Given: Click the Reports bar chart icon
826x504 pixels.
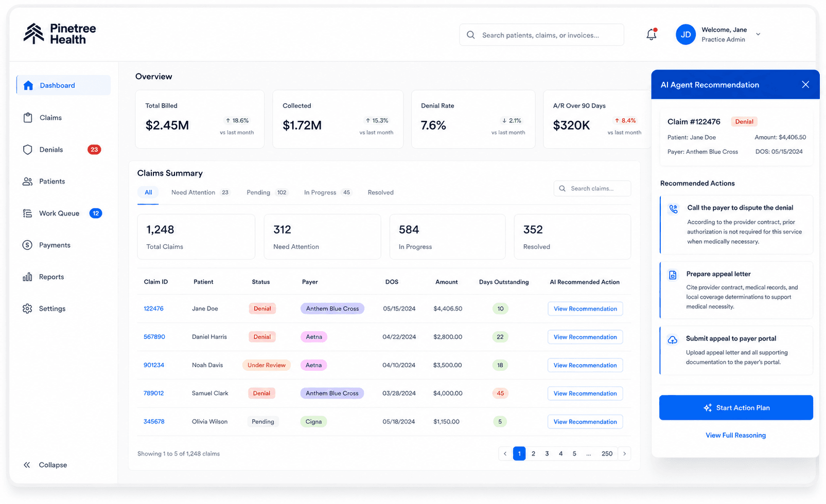Looking at the screenshot, I should coord(28,277).
